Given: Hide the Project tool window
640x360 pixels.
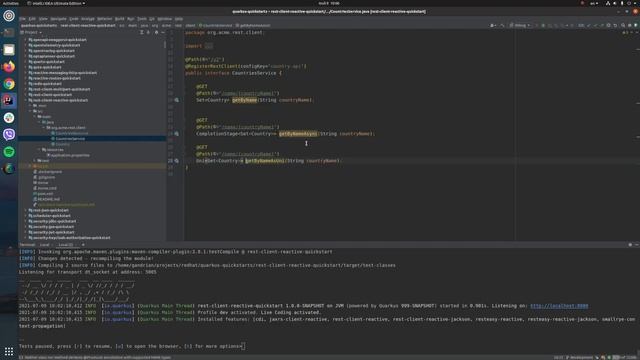Looking at the screenshot, I should click(x=163, y=32).
